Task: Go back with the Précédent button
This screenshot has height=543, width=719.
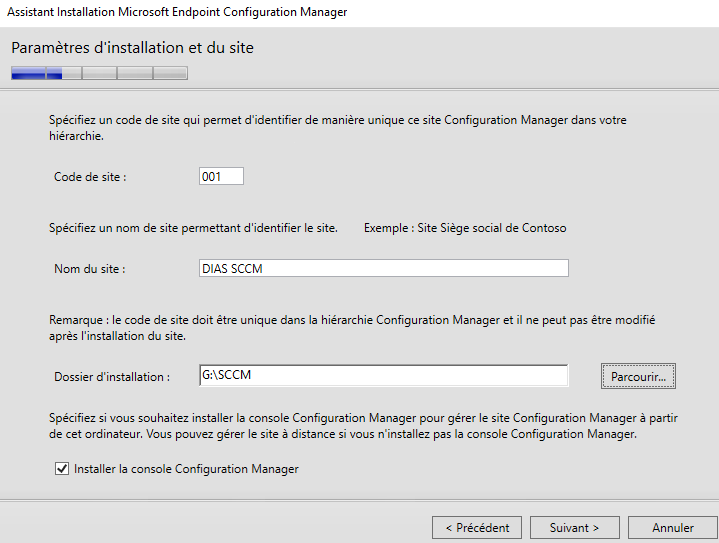Action: pyautogui.click(x=477, y=527)
